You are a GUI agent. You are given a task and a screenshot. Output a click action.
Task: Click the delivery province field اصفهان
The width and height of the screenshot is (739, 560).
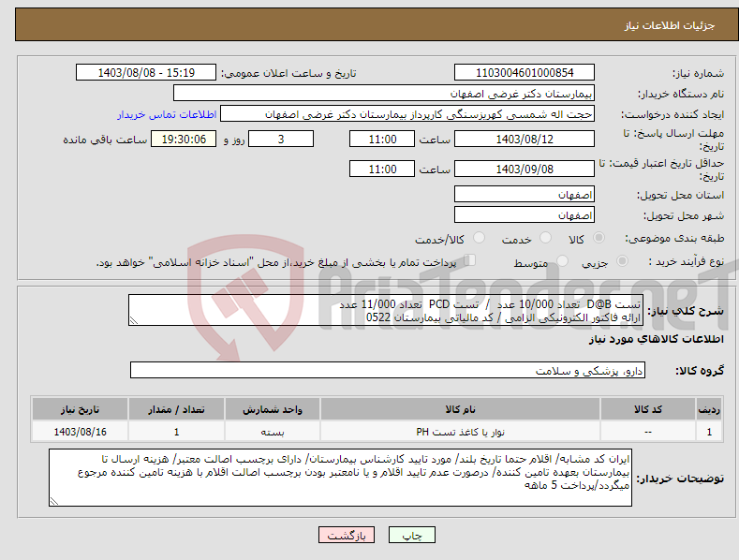pyautogui.click(x=525, y=194)
